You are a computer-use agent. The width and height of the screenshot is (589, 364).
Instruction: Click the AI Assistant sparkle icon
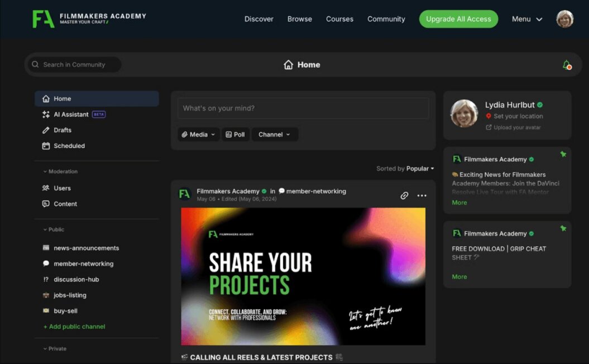click(x=46, y=114)
